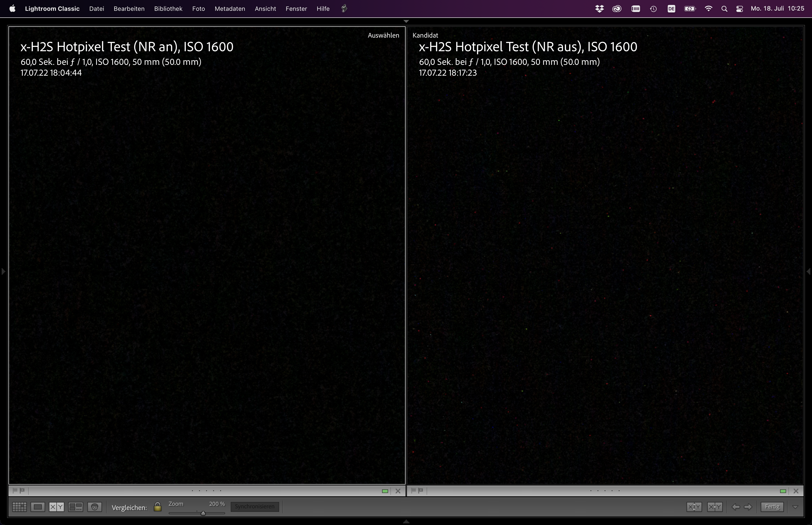Screen dimensions: 812x525
Task: Open the Hilfe menu
Action: 323,8
